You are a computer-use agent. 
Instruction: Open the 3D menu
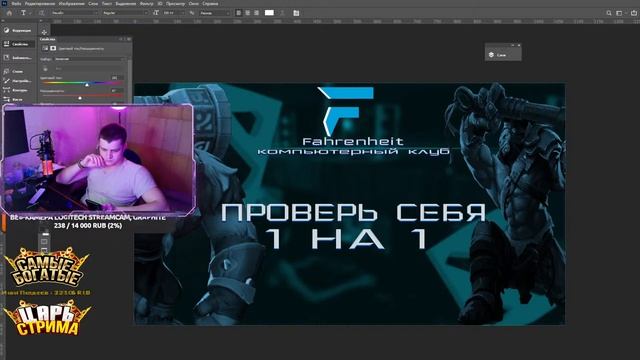tap(160, 4)
